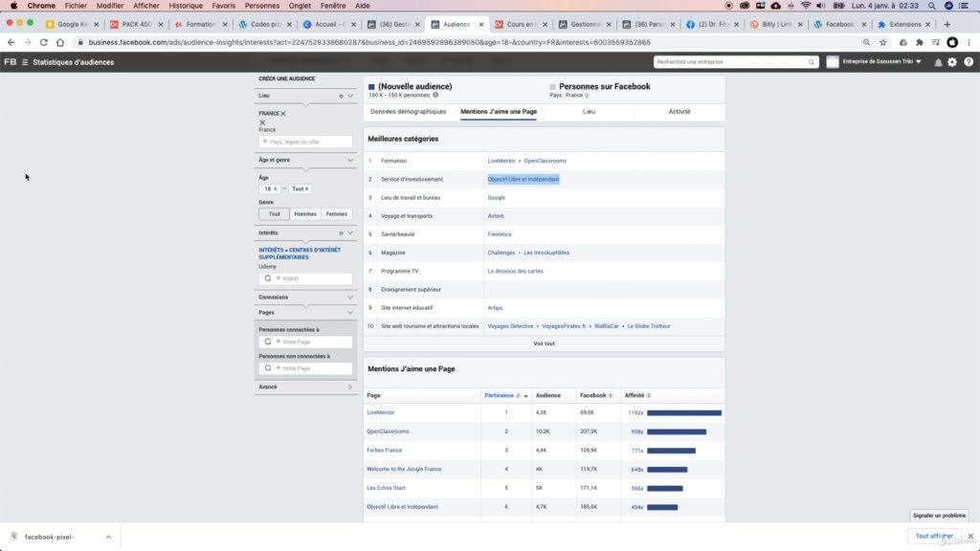Open a new tab with the plus icon
Image resolution: width=980 pixels, height=551 pixels.
947,24
